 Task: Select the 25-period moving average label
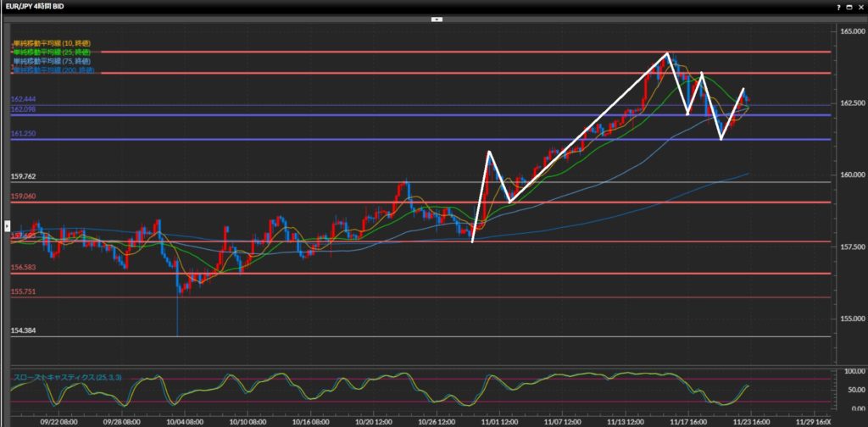53,52
